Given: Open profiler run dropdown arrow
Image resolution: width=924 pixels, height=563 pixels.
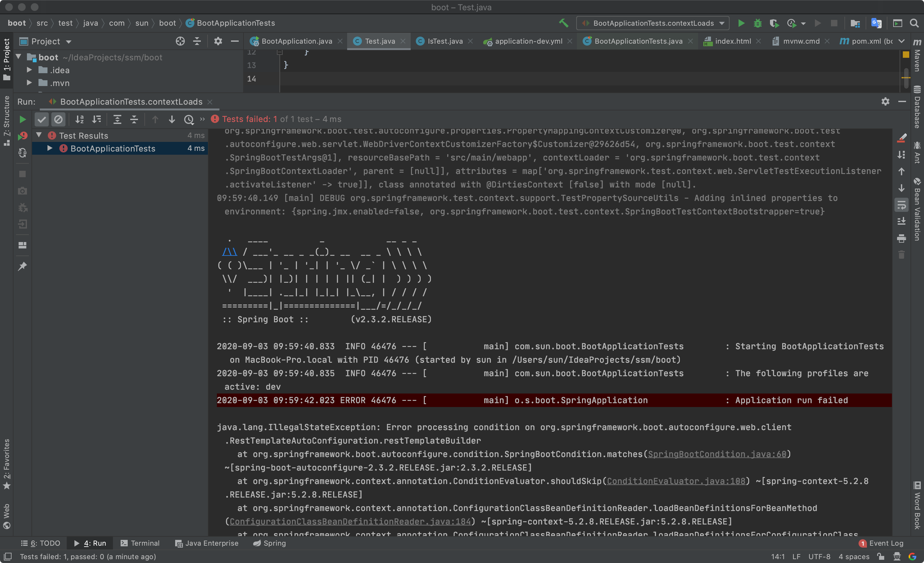Looking at the screenshot, I should [804, 23].
